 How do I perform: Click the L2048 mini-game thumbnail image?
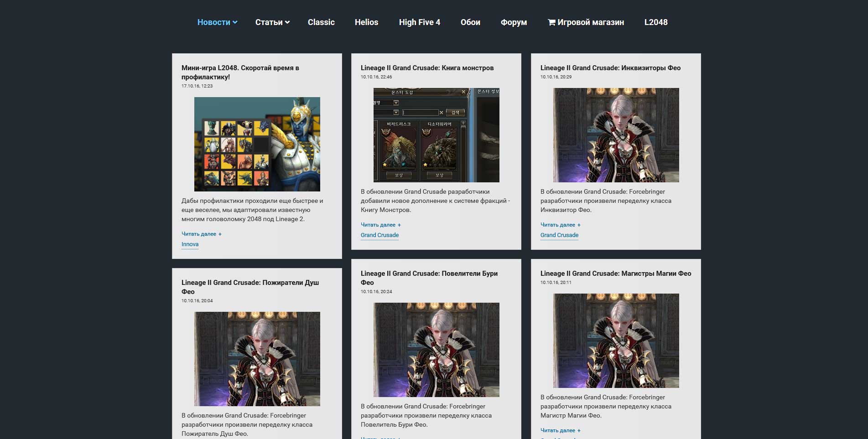[x=257, y=144]
